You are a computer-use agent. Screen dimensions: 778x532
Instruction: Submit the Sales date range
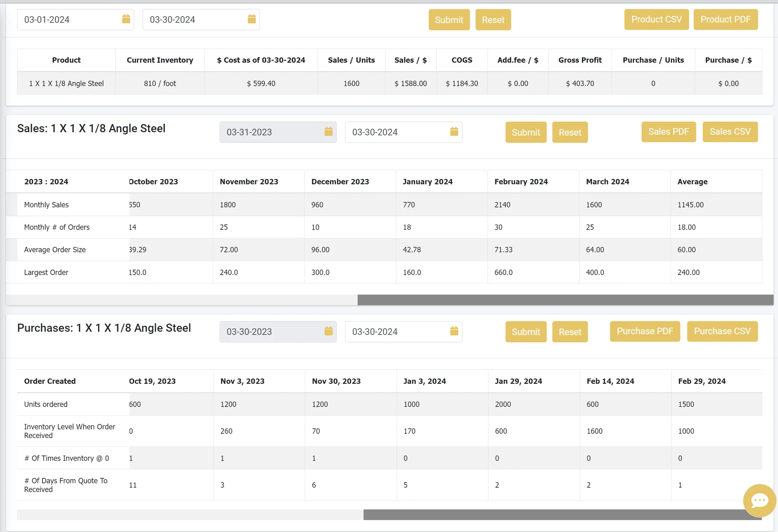(x=526, y=132)
